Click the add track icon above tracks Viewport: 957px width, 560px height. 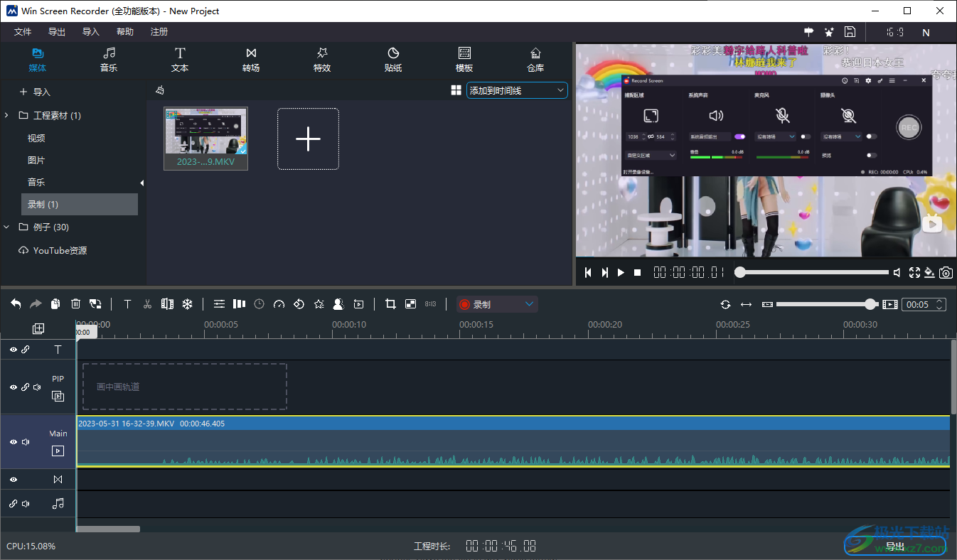click(38, 328)
